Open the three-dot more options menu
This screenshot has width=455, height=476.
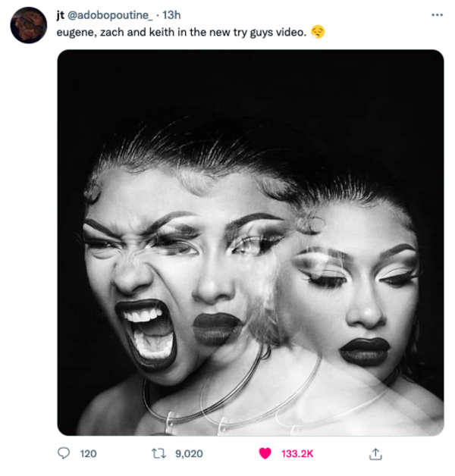437,14
